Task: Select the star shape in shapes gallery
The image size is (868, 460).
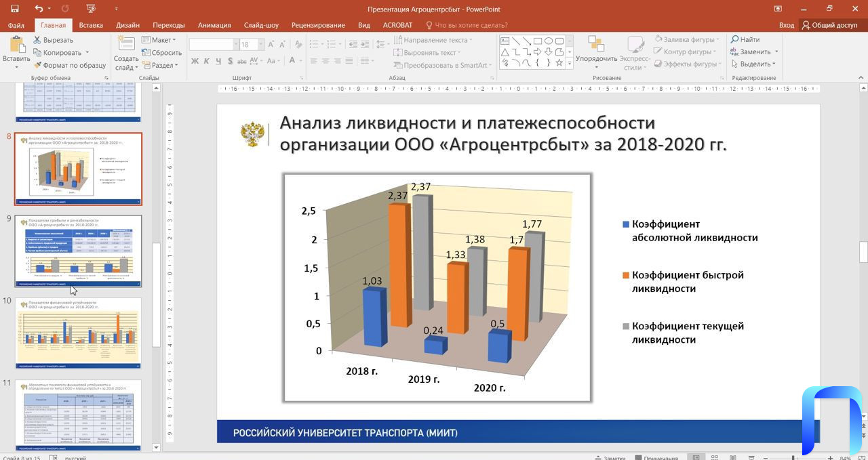Action: point(559,63)
